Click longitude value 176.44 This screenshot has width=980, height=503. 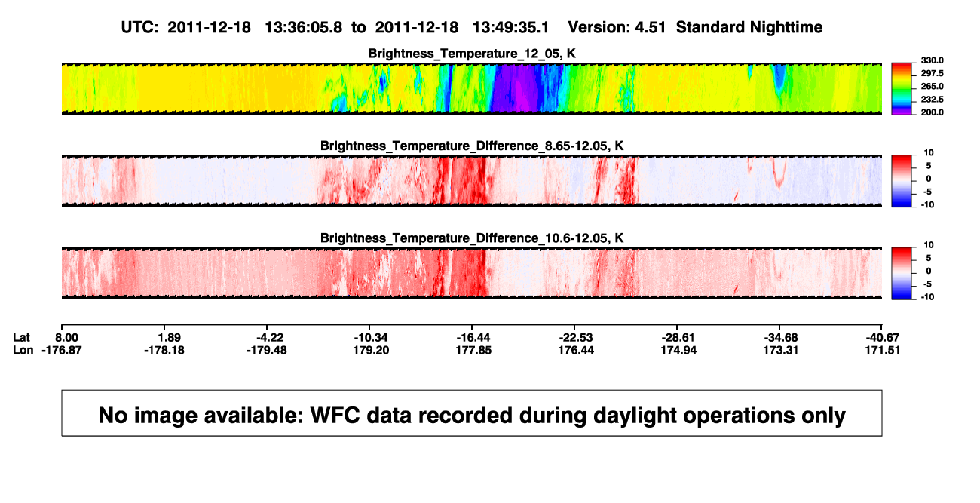[x=577, y=350]
